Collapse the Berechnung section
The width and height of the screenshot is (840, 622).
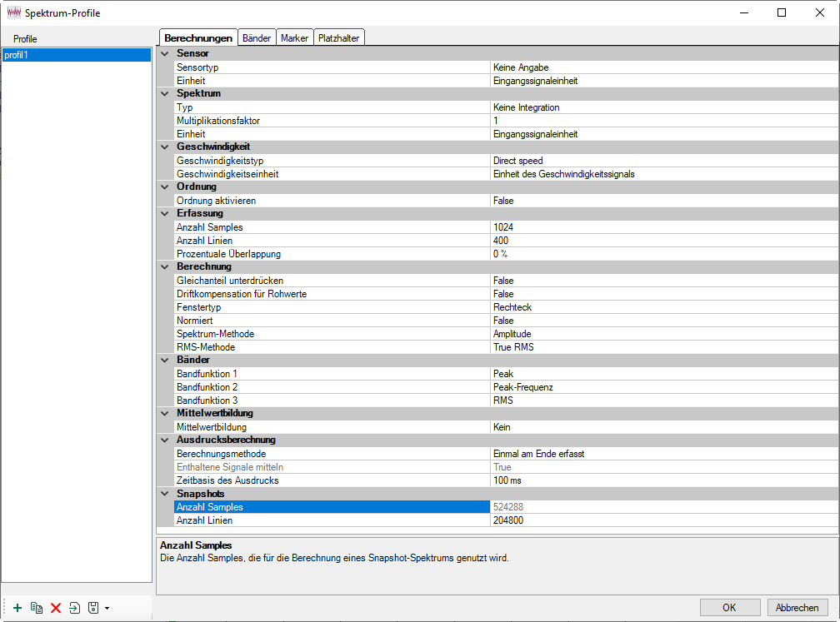[165, 266]
